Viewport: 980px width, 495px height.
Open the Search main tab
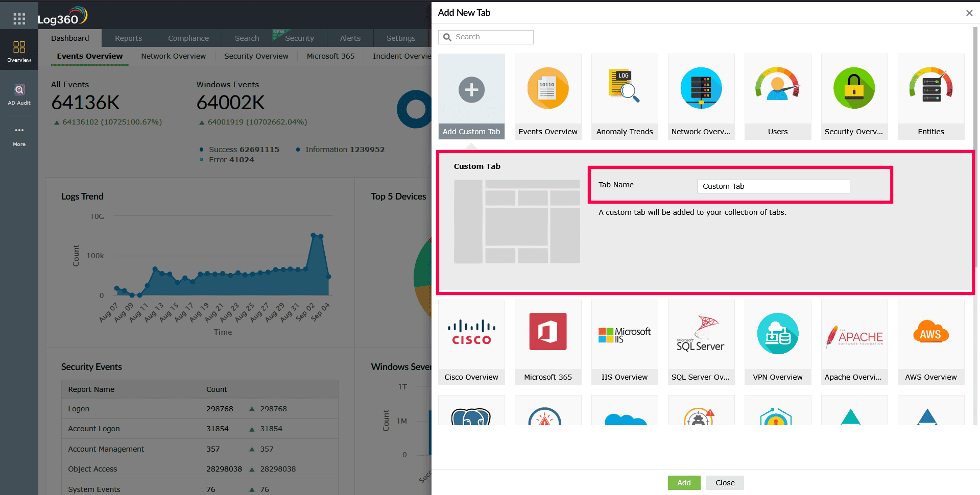(x=247, y=38)
